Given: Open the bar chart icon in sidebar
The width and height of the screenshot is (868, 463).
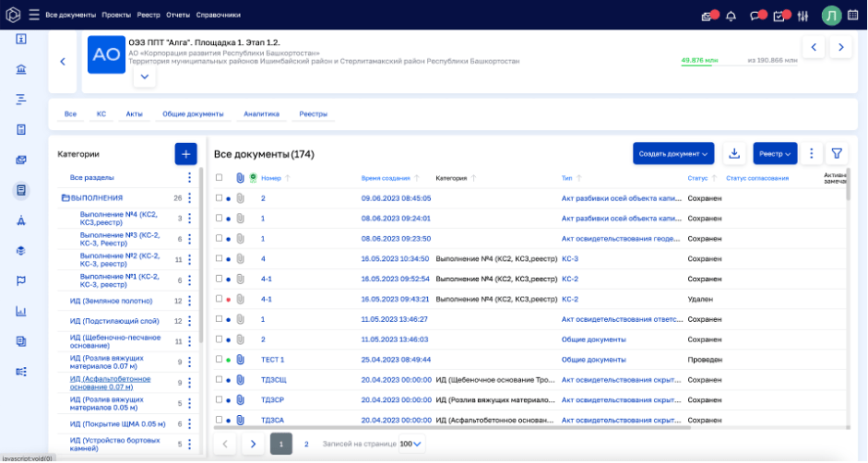Looking at the screenshot, I should point(21,311).
